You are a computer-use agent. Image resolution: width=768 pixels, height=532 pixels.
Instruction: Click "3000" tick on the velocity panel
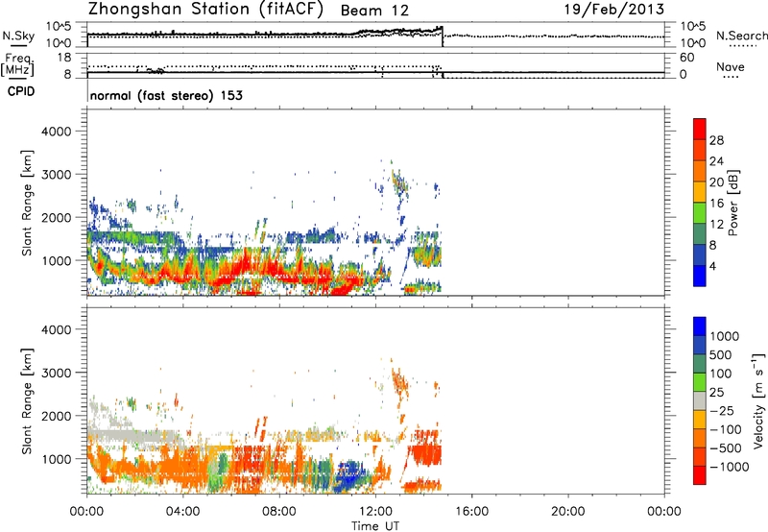pos(57,373)
